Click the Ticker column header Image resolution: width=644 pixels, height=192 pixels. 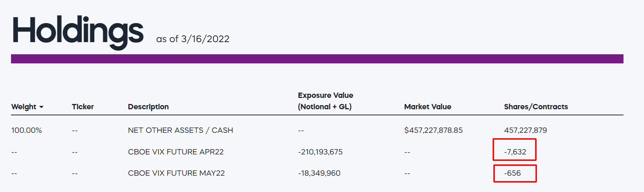[83, 107]
